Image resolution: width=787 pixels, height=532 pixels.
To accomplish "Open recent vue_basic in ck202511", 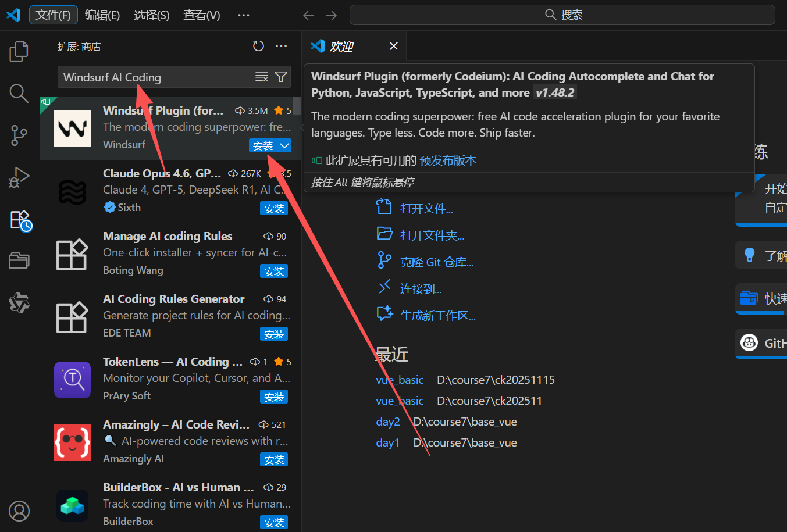I will [400, 401].
